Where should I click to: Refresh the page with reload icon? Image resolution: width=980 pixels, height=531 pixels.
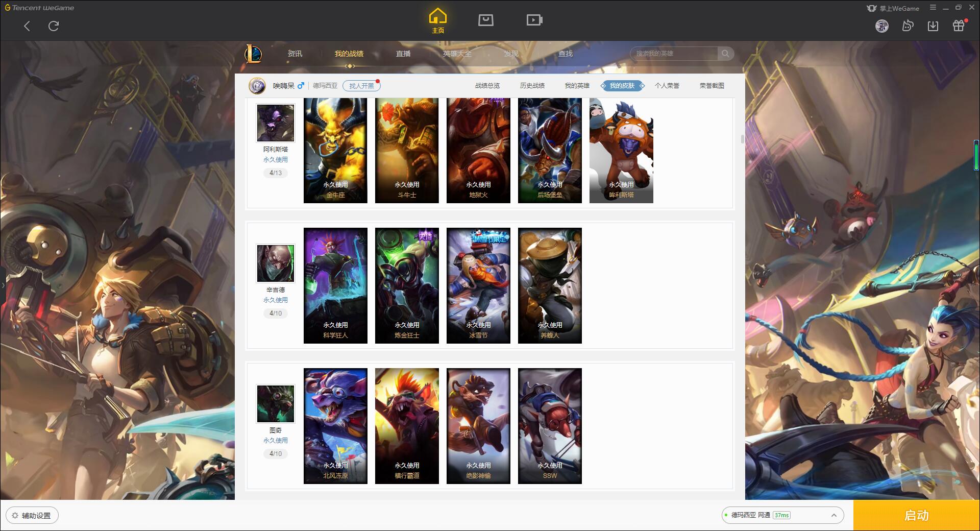pyautogui.click(x=54, y=26)
